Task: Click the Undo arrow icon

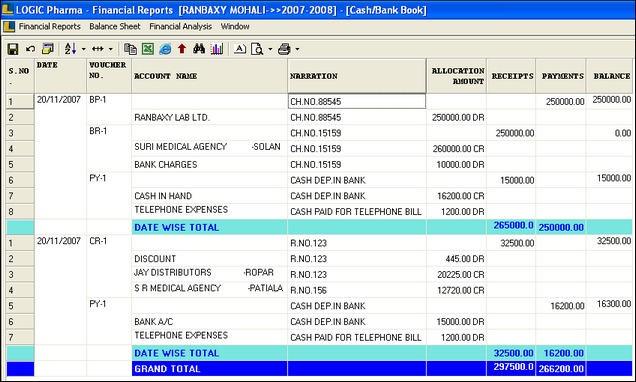Action: [x=30, y=49]
